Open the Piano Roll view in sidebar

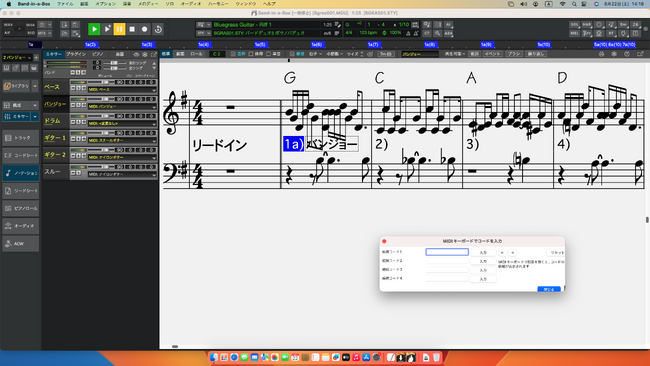pyautogui.click(x=21, y=208)
